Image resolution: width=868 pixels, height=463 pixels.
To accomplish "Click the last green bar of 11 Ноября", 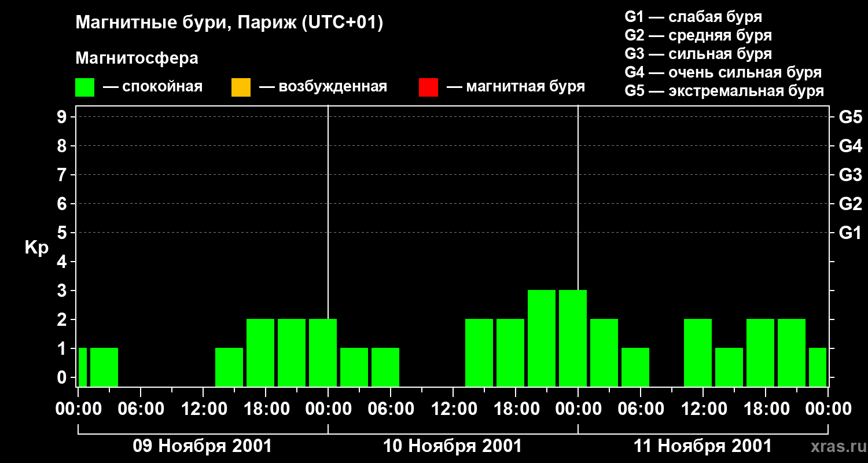I will [818, 367].
